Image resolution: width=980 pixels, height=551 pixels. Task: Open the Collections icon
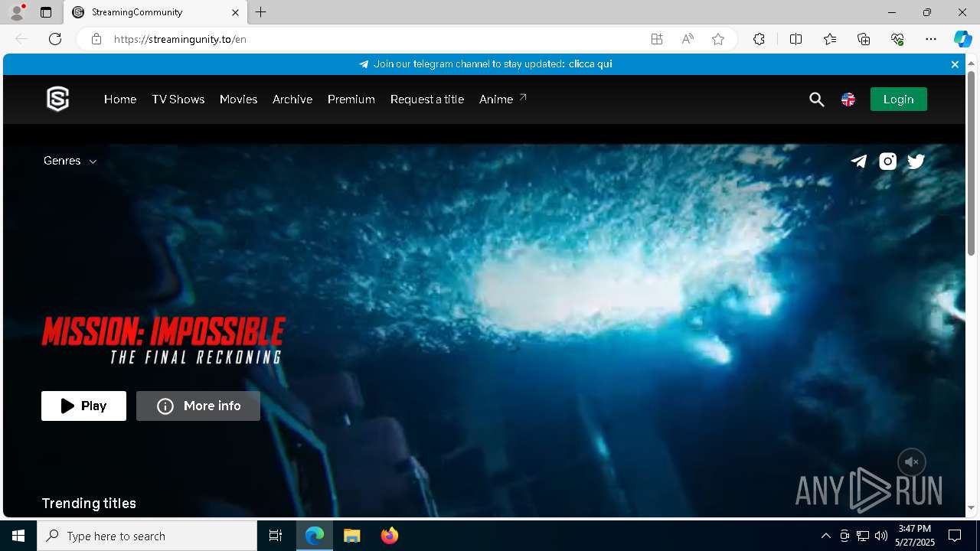click(x=864, y=39)
